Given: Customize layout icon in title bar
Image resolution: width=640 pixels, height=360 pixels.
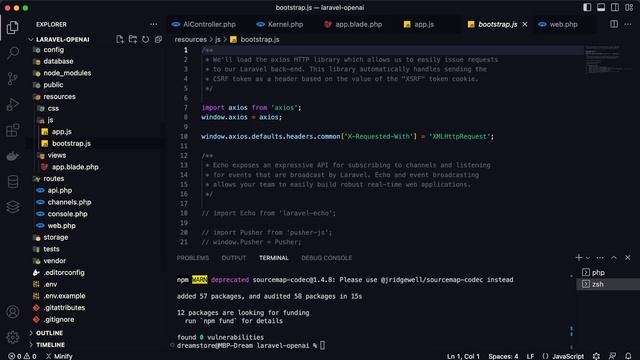Looking at the screenshot, I should pyautogui.click(x=629, y=7).
